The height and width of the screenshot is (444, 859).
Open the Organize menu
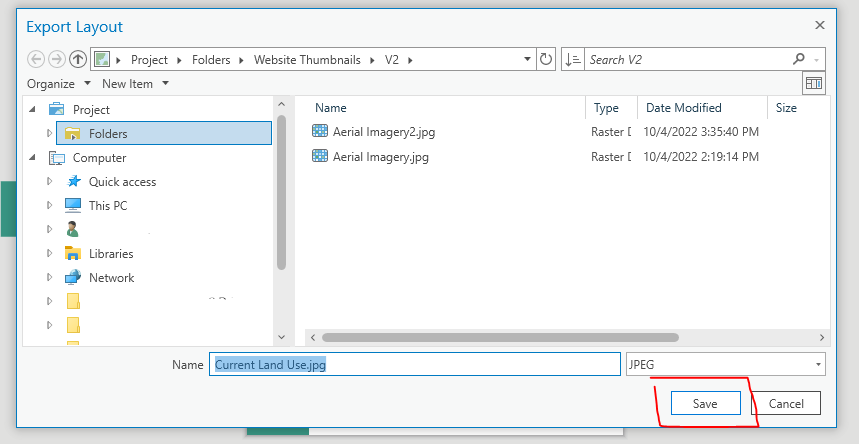59,84
